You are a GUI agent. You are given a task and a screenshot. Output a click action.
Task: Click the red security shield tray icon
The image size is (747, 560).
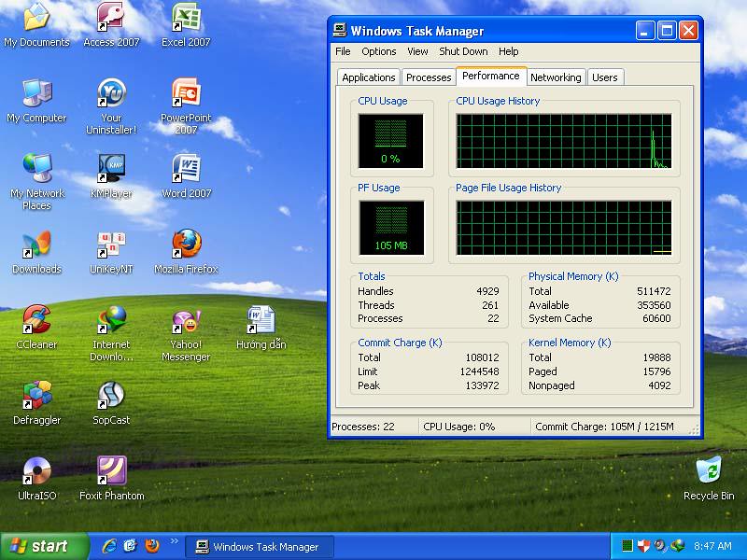click(643, 546)
